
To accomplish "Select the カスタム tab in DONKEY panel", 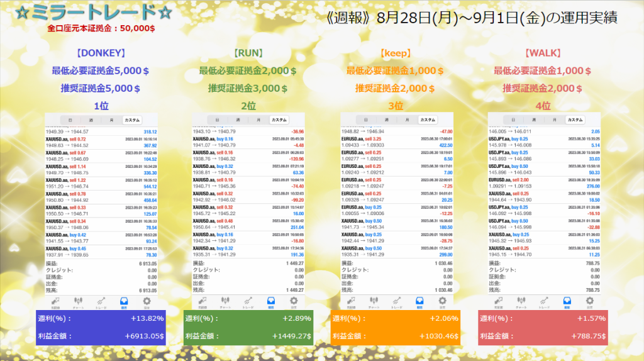I will pyautogui.click(x=133, y=119).
